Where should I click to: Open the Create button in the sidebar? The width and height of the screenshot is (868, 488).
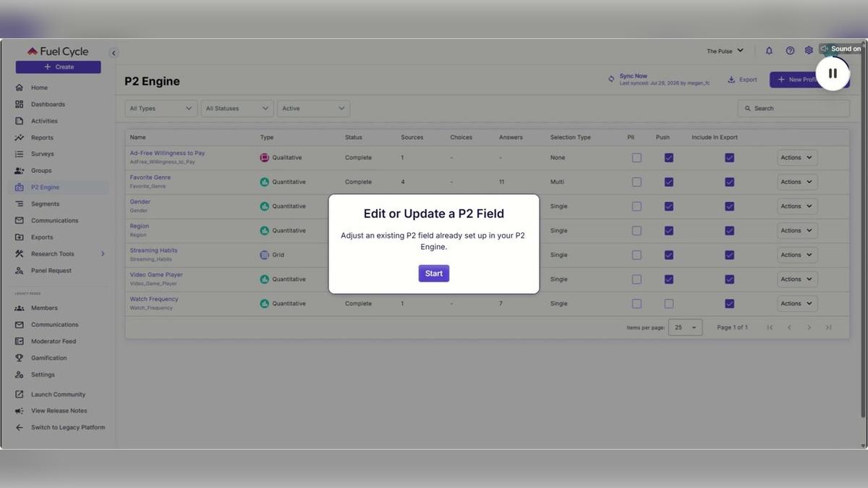click(x=59, y=67)
